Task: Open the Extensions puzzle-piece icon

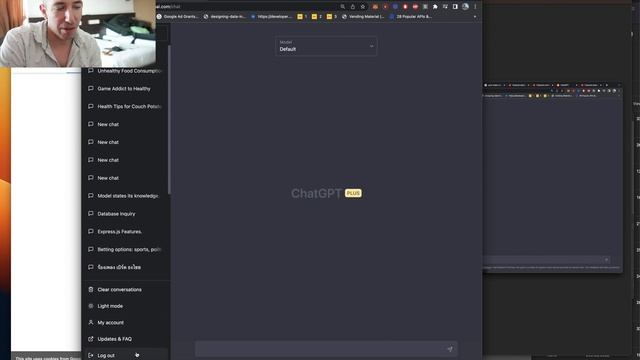Action: point(435,7)
